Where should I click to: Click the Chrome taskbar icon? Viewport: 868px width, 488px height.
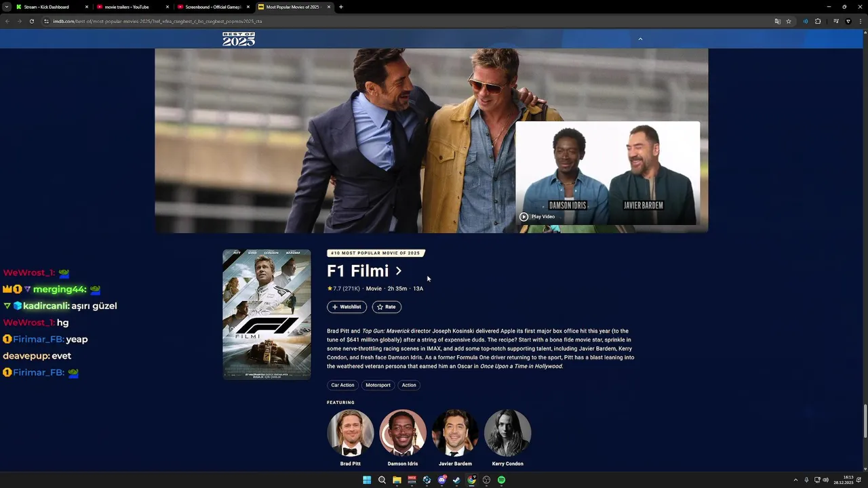pos(471,480)
